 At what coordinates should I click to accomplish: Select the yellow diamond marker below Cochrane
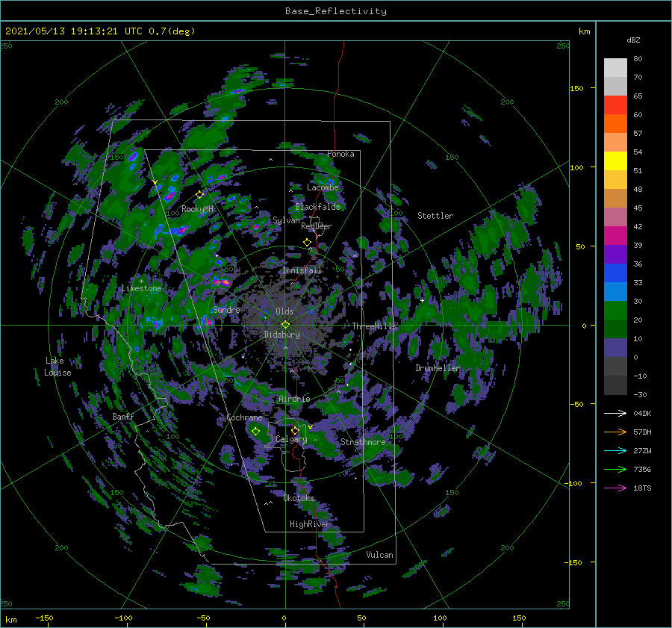[255, 432]
